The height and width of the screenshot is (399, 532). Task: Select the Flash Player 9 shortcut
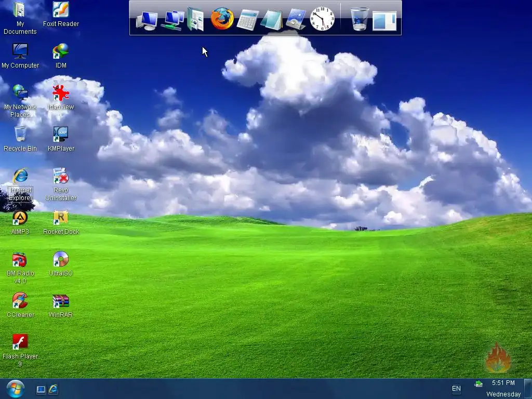[20, 351]
